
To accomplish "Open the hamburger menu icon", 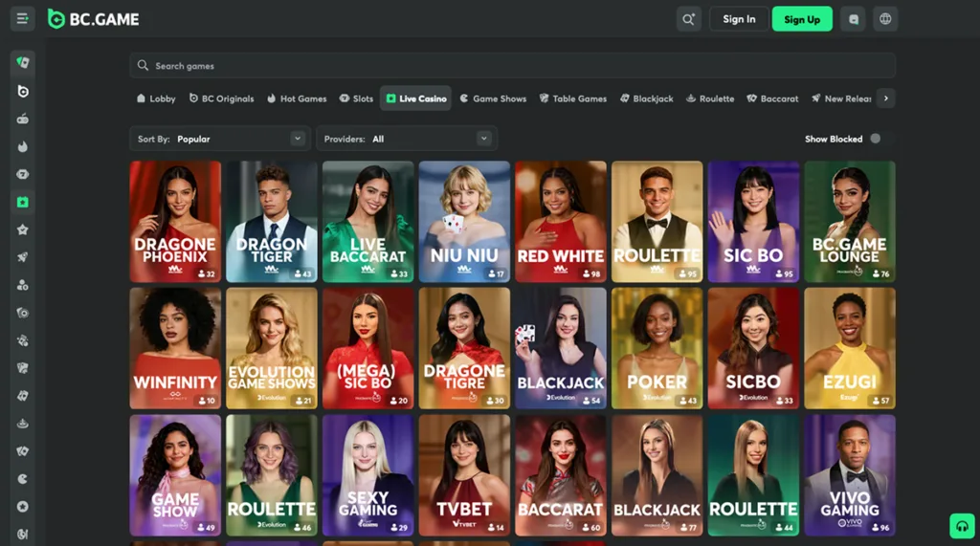I will click(23, 19).
